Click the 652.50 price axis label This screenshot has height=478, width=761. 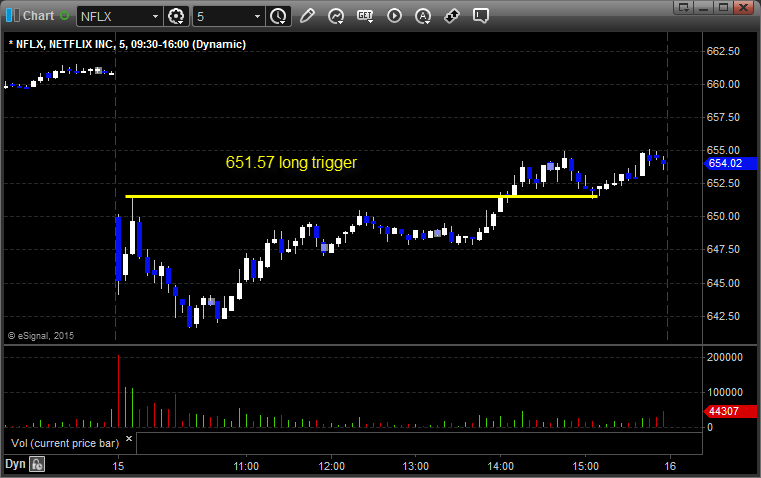[723, 183]
